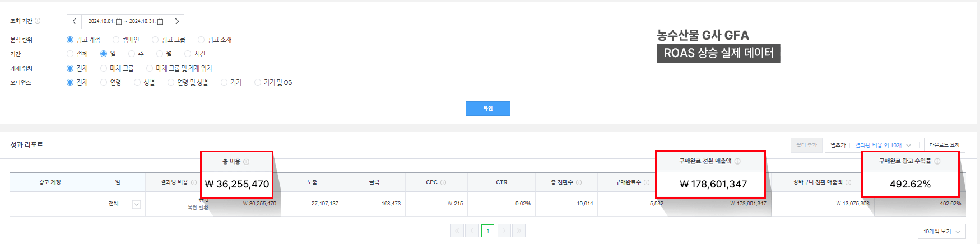This screenshot has width=980, height=244.
Task: Click info icon next to 구매완료 광고 수익률
Action: (x=937, y=161)
